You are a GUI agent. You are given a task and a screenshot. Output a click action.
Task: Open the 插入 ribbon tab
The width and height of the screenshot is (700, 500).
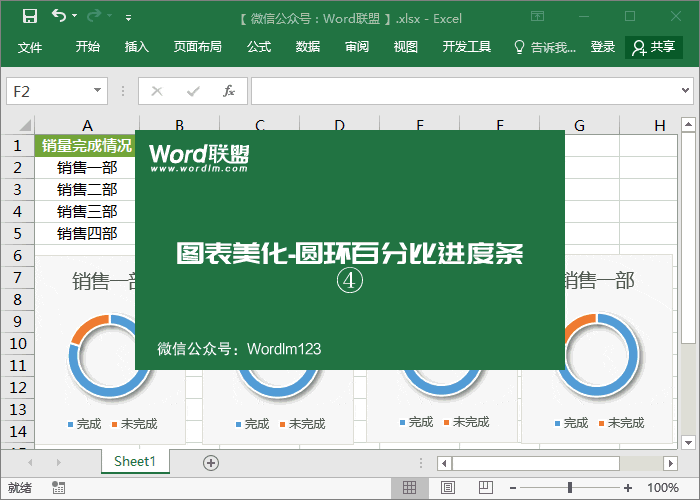(x=137, y=47)
